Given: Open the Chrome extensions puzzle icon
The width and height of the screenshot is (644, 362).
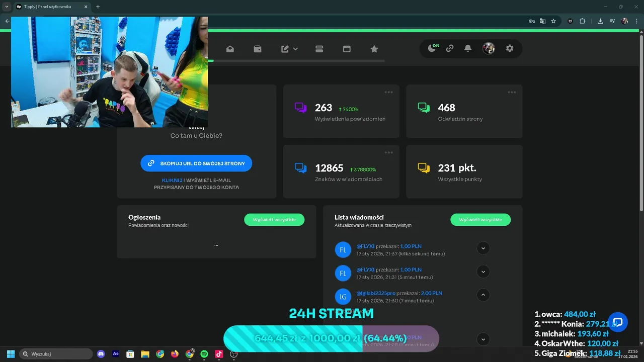Looking at the screenshot, I should point(582,21).
